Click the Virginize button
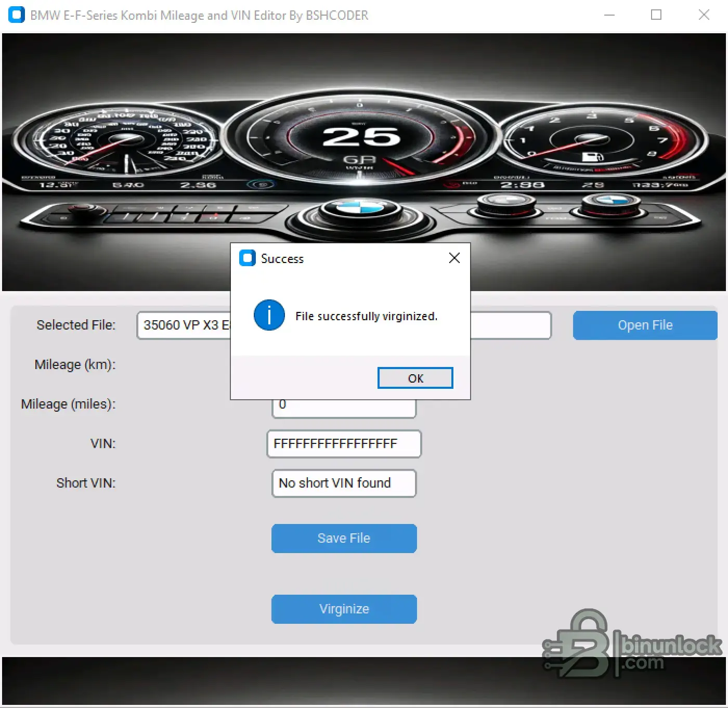Image resolution: width=728 pixels, height=708 pixels. tap(344, 609)
